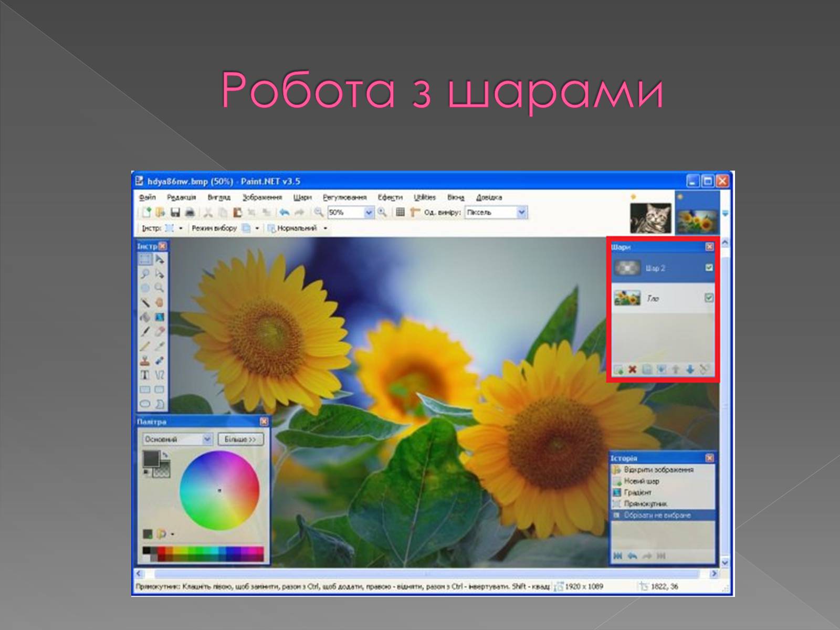The height and width of the screenshot is (630, 840).
Task: Open the Ефекти menu
Action: pos(390,197)
